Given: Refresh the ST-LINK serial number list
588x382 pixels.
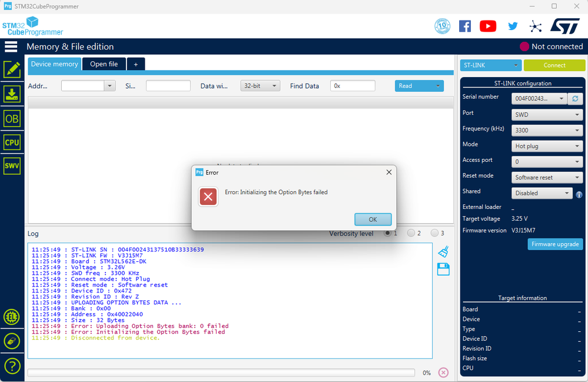Looking at the screenshot, I should (575, 98).
